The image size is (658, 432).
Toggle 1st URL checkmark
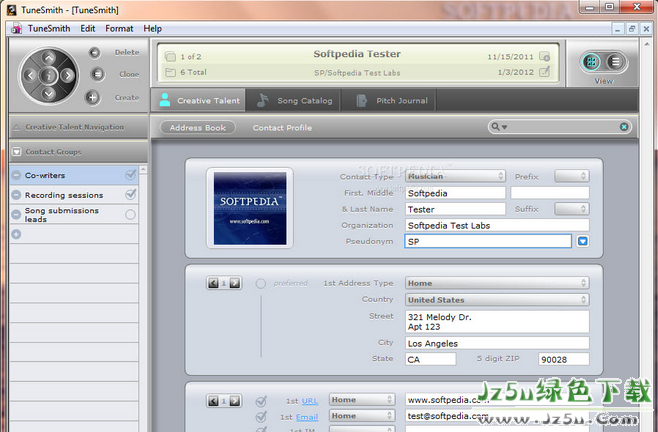pos(261,401)
